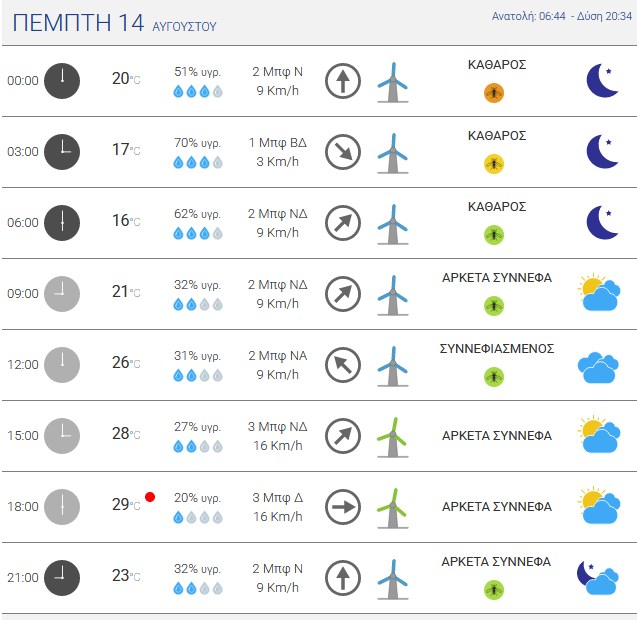This screenshot has width=637, height=620.
Task: Click the moon with cloud icon at 21:00
Action: point(598,578)
